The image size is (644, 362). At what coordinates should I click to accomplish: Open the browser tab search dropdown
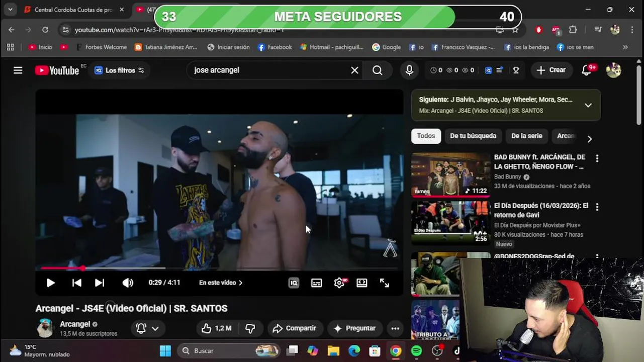coord(10,10)
